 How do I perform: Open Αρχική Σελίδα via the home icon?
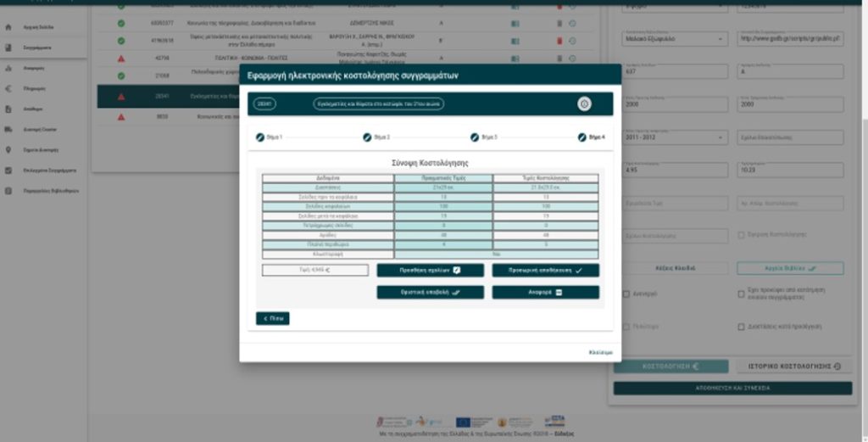(x=8, y=28)
